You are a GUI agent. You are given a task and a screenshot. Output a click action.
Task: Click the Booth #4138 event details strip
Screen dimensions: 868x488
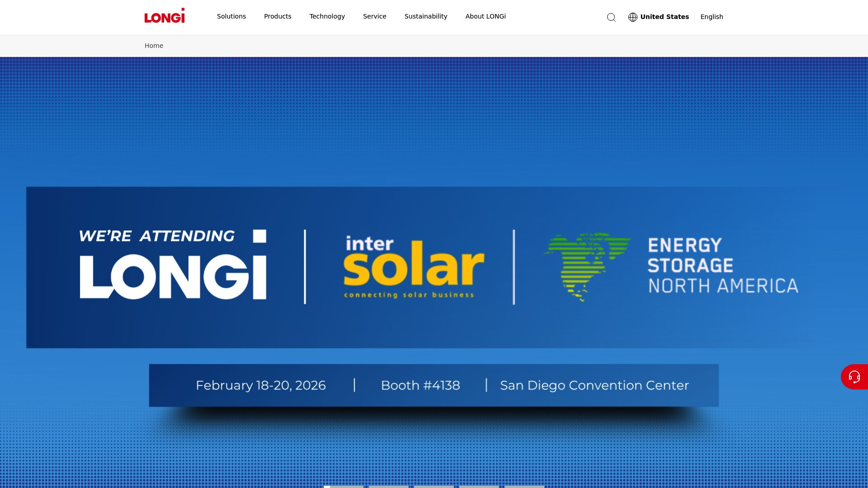tap(420, 385)
